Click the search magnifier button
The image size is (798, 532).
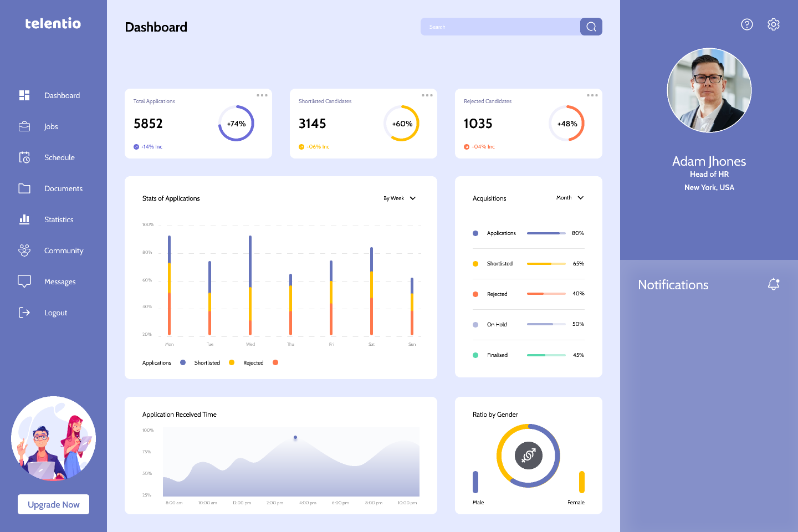click(591, 27)
